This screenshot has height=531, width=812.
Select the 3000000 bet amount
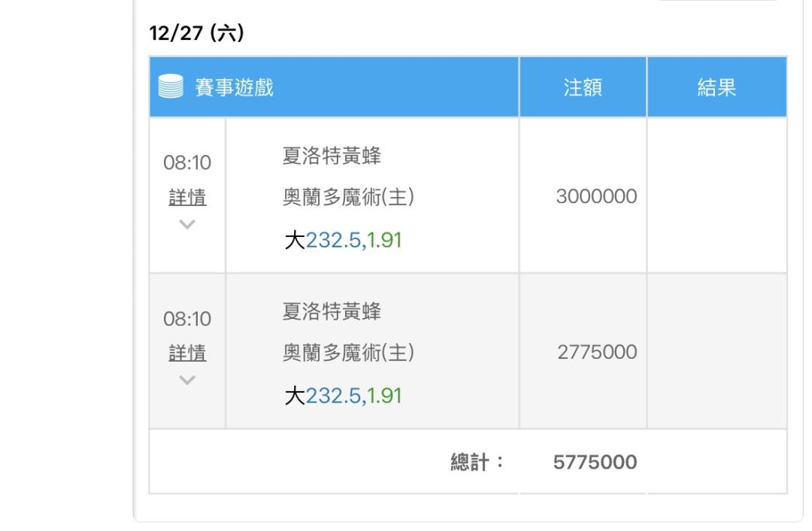point(596,197)
